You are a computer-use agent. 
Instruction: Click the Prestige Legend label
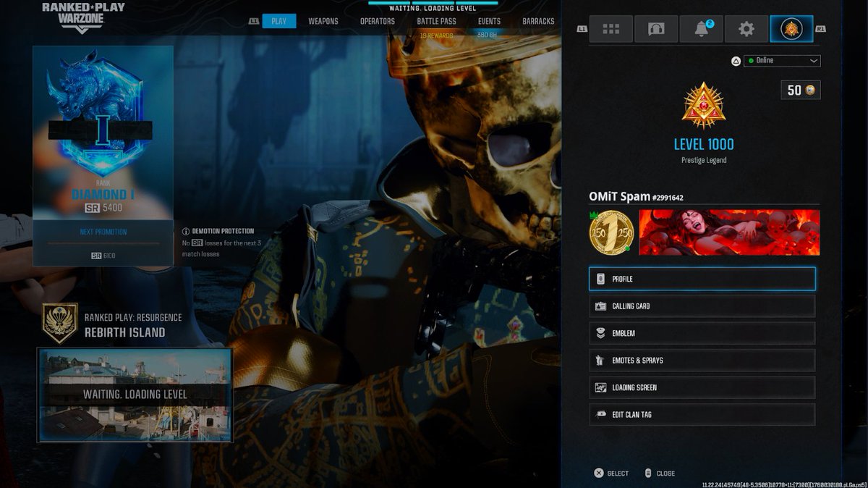(x=703, y=160)
